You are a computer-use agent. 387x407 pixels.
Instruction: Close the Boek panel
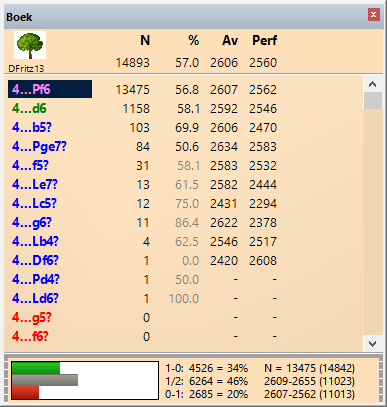[x=373, y=15]
